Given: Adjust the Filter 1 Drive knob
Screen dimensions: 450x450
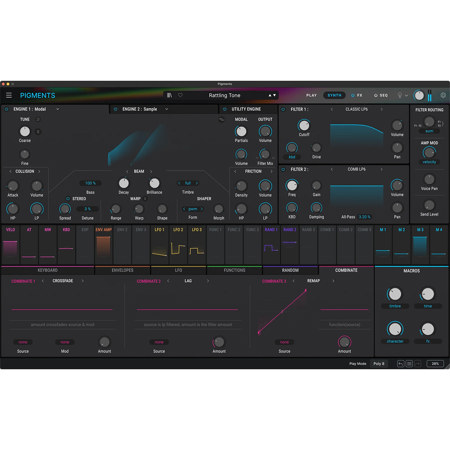Looking at the screenshot, I should pyautogui.click(x=316, y=147).
